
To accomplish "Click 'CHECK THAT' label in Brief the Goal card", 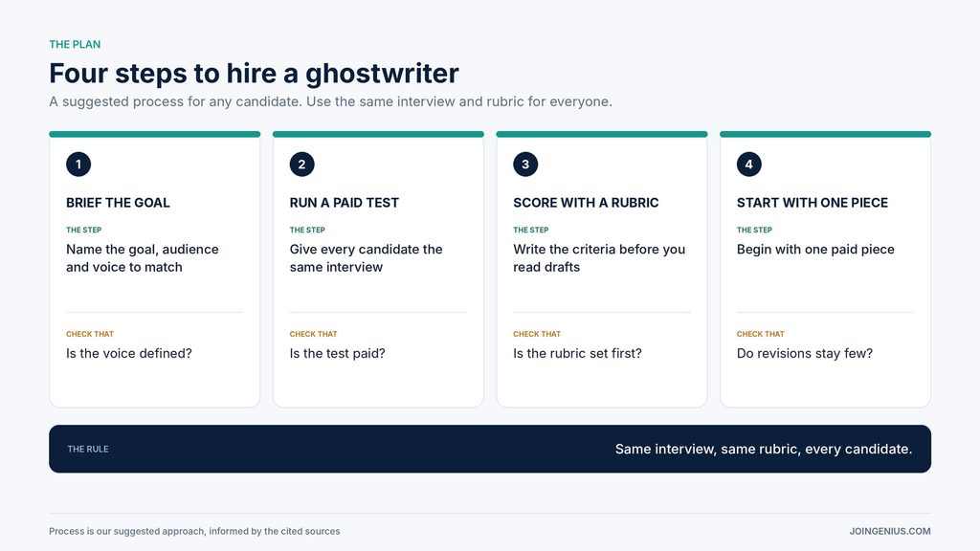I will click(90, 334).
